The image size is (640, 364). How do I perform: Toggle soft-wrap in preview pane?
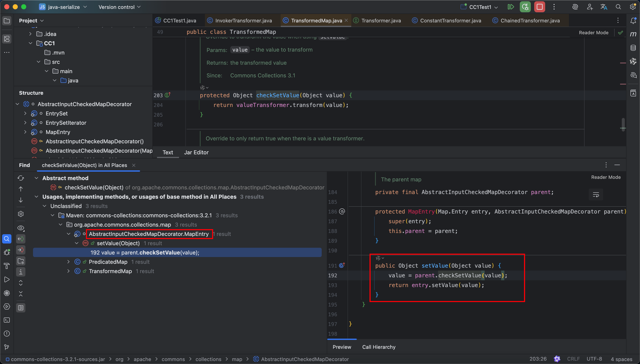pyautogui.click(x=596, y=195)
